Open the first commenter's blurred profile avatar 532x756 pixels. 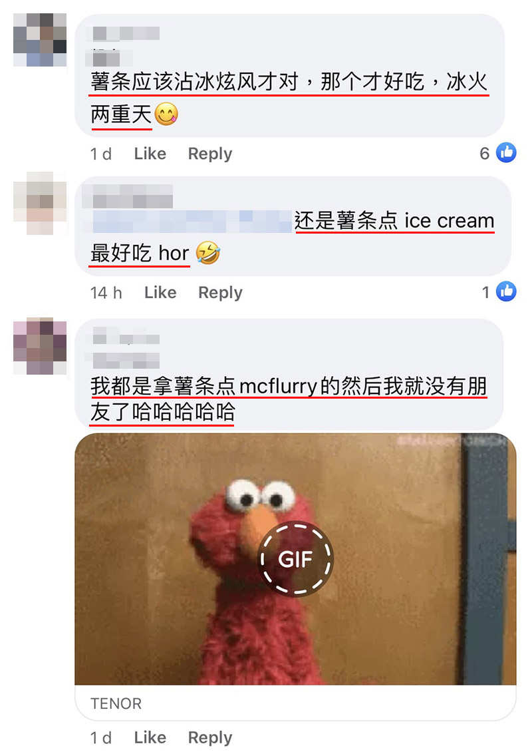[x=40, y=40]
